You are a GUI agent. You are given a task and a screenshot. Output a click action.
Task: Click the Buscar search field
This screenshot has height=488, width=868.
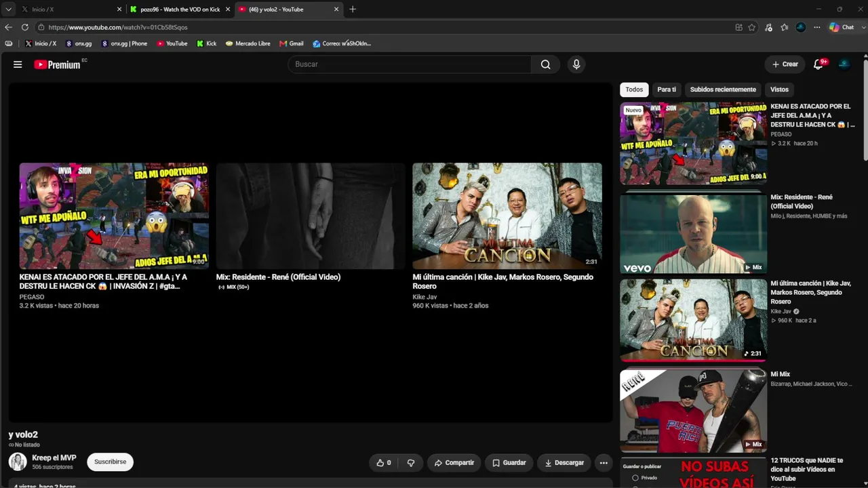[410, 64]
